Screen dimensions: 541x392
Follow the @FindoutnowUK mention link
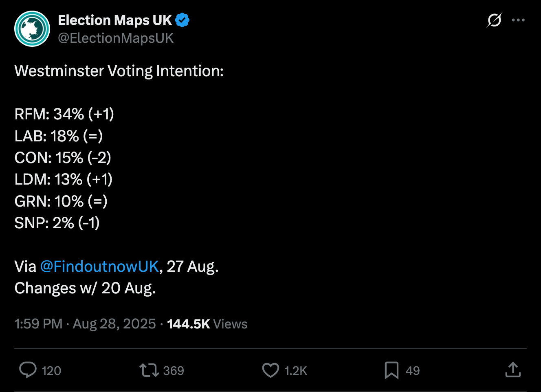point(99,266)
